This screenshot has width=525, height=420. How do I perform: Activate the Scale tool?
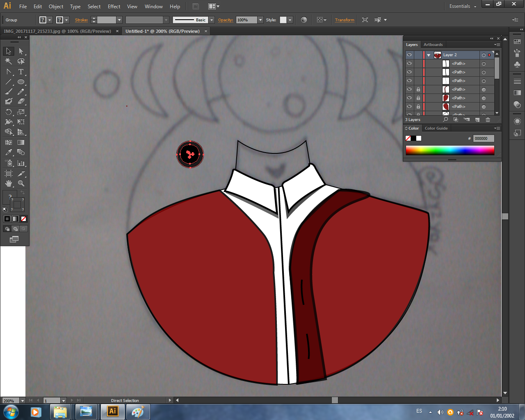pyautogui.click(x=21, y=112)
